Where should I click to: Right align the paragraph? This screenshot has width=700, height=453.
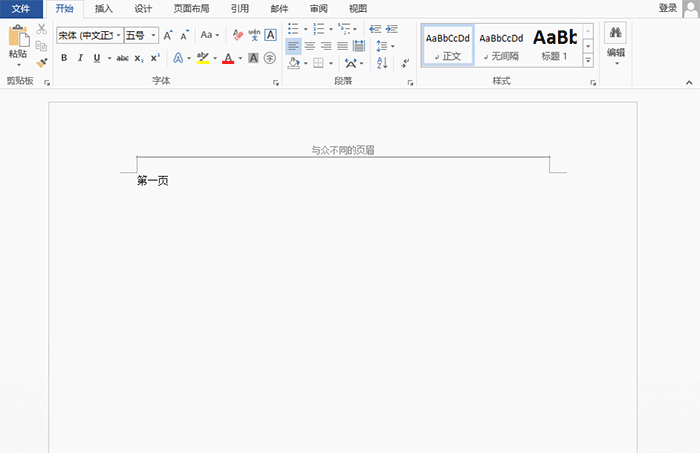pos(326,46)
